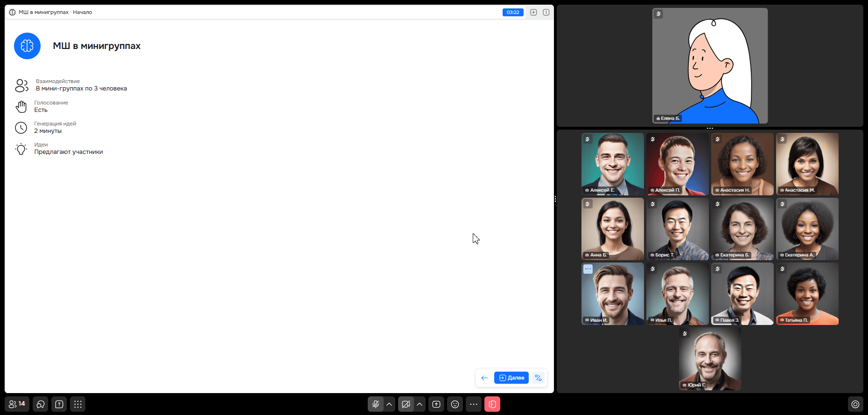Unmute the microphone
The height and width of the screenshot is (415, 868).
[376, 404]
